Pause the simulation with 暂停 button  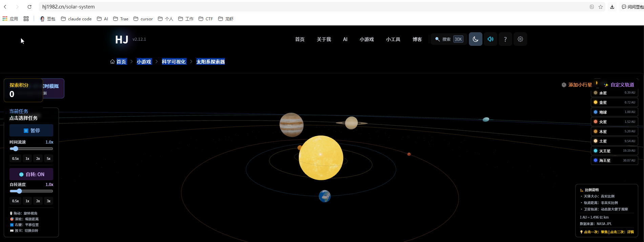31,130
